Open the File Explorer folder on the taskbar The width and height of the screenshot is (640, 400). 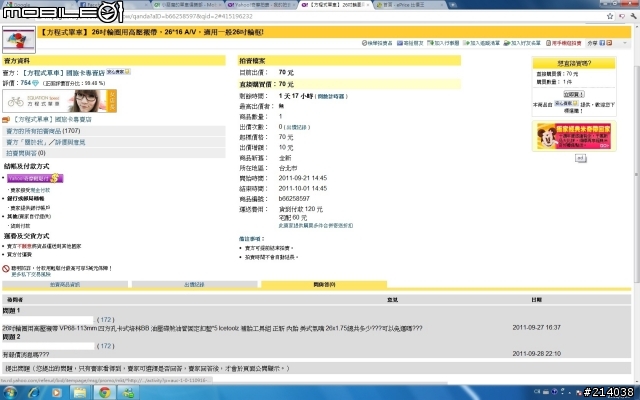click(80, 393)
